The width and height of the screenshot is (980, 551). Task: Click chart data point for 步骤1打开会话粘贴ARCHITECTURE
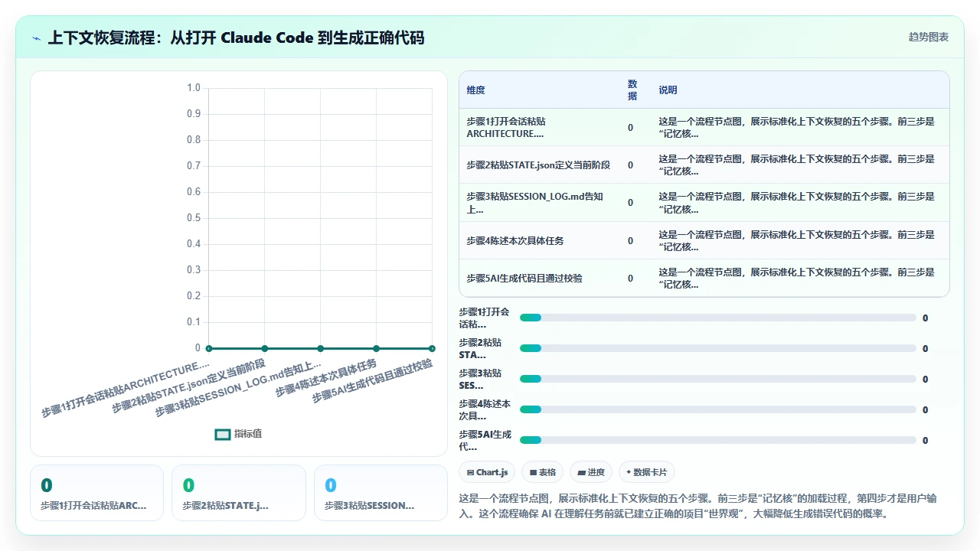[x=209, y=348]
